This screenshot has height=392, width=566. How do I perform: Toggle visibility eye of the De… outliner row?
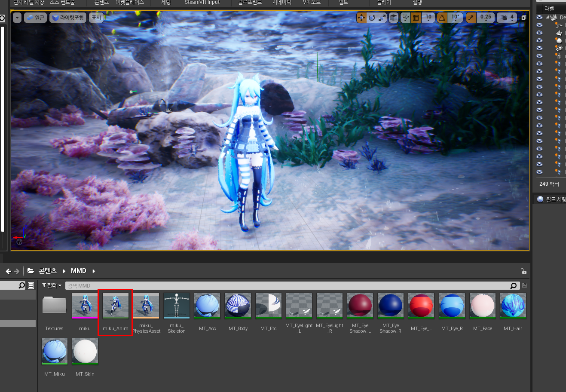click(x=539, y=17)
